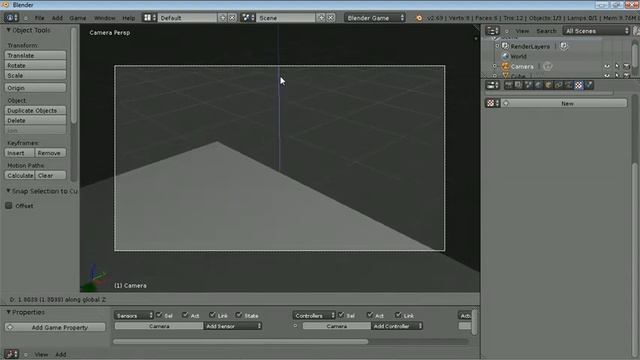Expand the Camera item in outliner

coord(495,66)
